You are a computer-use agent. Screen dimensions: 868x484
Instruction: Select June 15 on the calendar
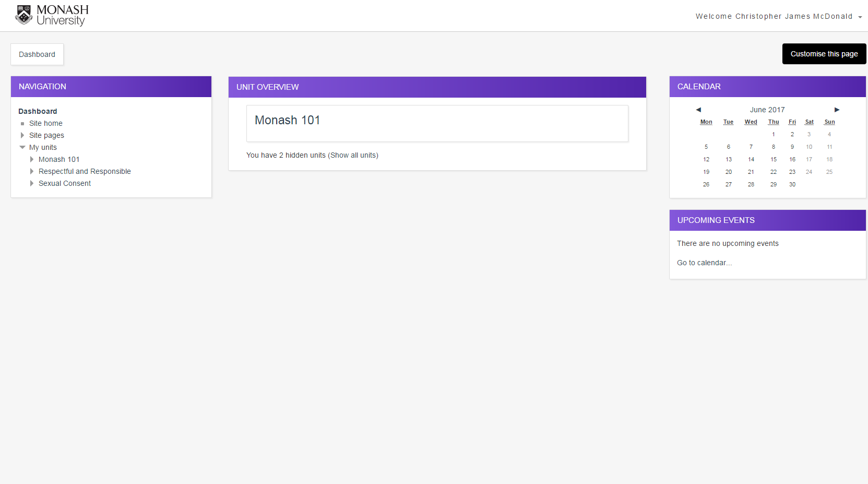[x=774, y=159]
